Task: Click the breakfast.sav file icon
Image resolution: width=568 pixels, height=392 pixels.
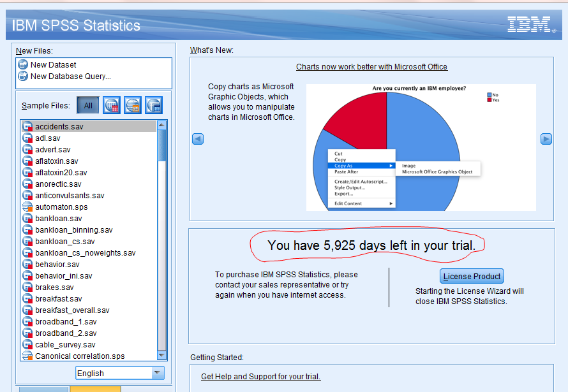Action: click(x=27, y=299)
